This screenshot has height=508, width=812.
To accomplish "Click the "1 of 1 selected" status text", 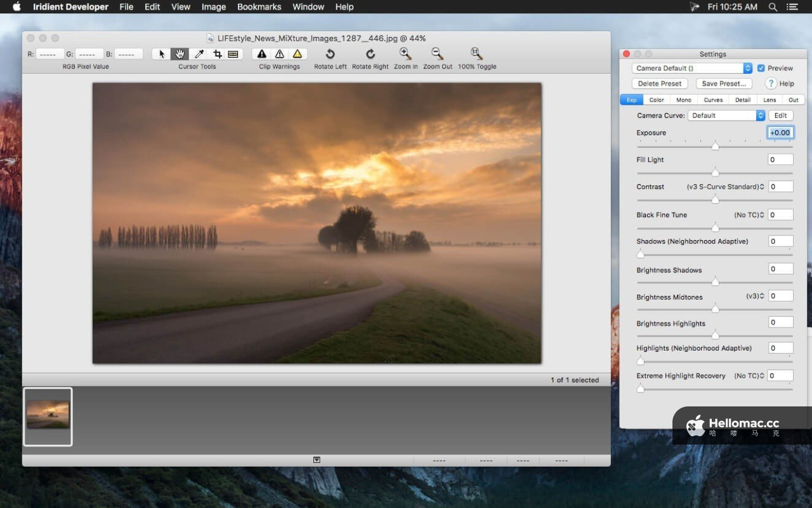I will pos(575,380).
